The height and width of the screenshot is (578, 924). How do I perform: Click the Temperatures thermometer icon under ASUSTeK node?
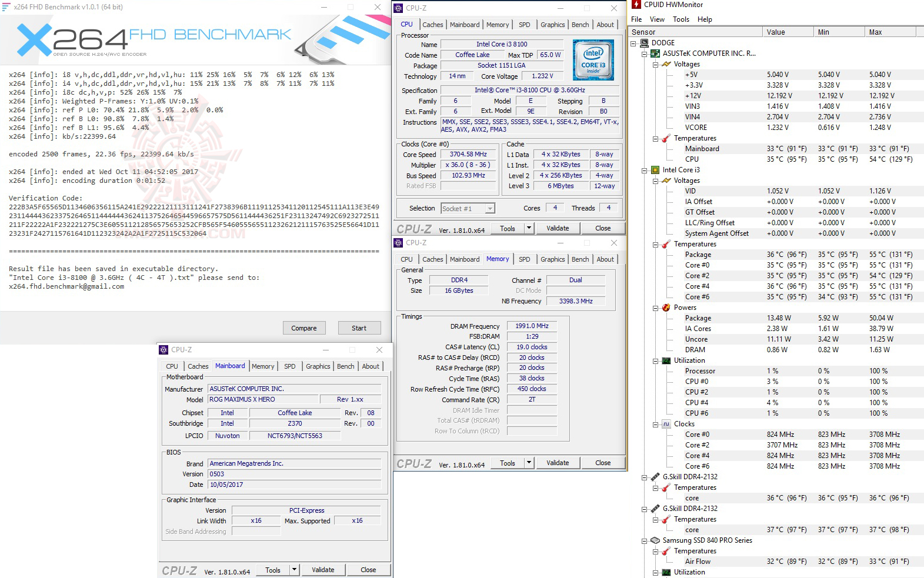tap(666, 138)
